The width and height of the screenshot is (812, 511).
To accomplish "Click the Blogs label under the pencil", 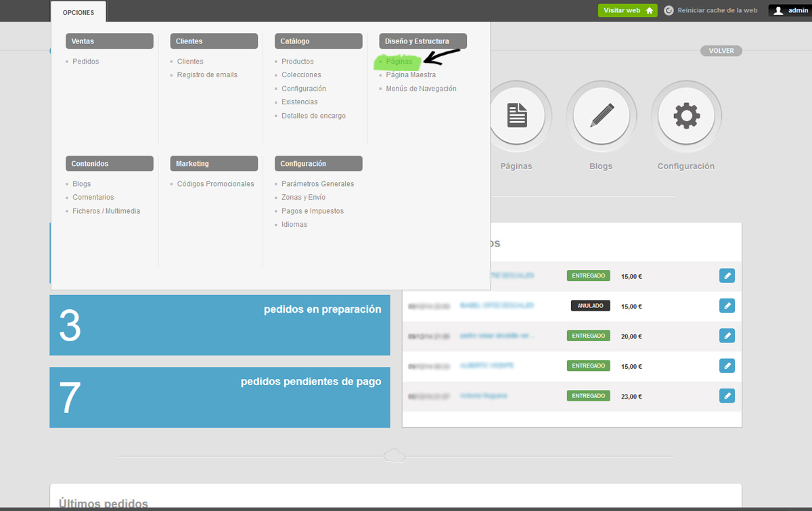I will [x=601, y=166].
